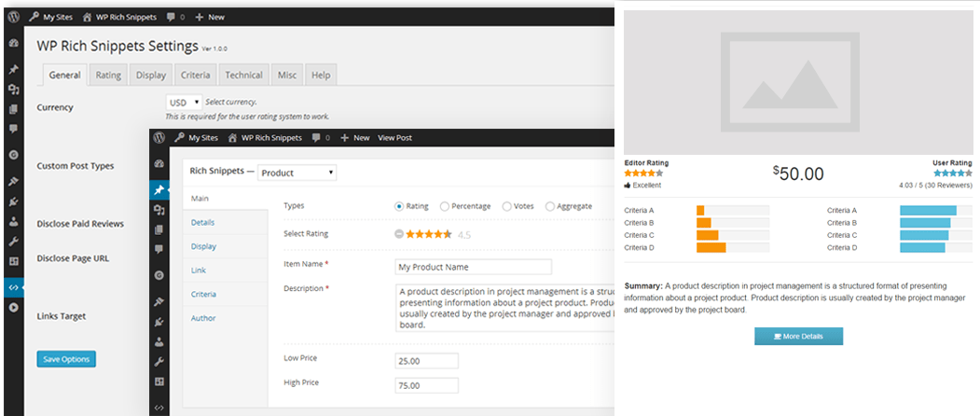Click the High Price input field
Image resolution: width=980 pixels, height=416 pixels.
coord(427,385)
